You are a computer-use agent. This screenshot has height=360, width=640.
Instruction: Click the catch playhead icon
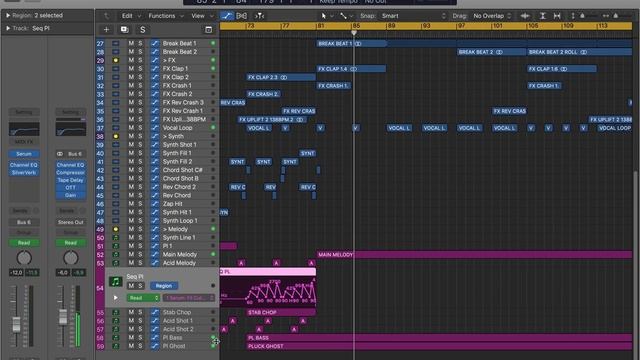coord(260,16)
